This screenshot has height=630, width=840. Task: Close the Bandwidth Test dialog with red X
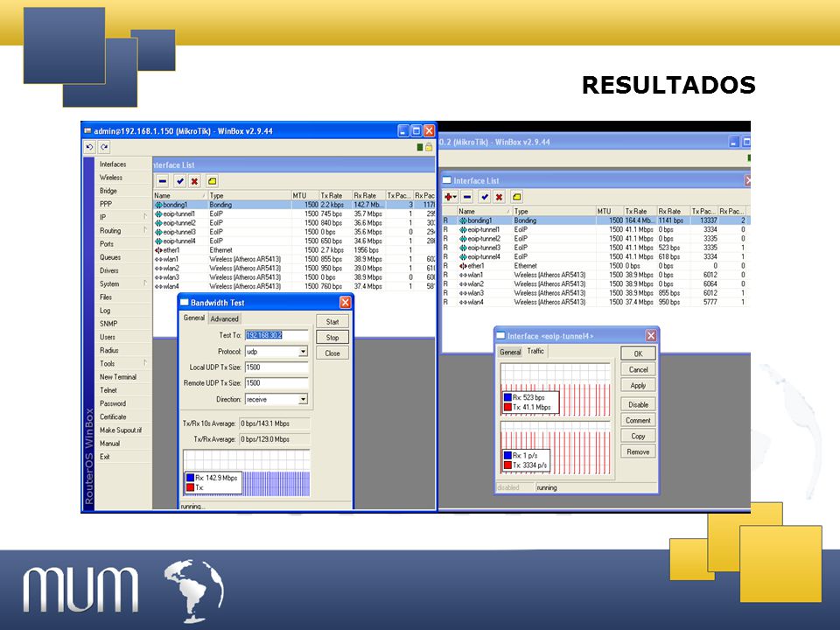(345, 303)
